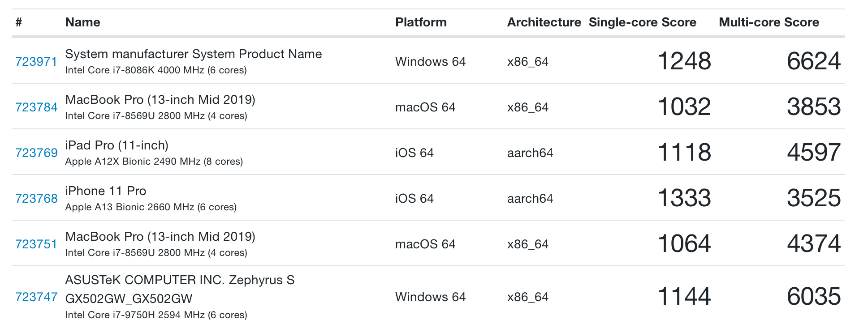Screen dimensions: 868x328
Task: Click the iPhone 11 Pro device name
Action: (x=106, y=191)
